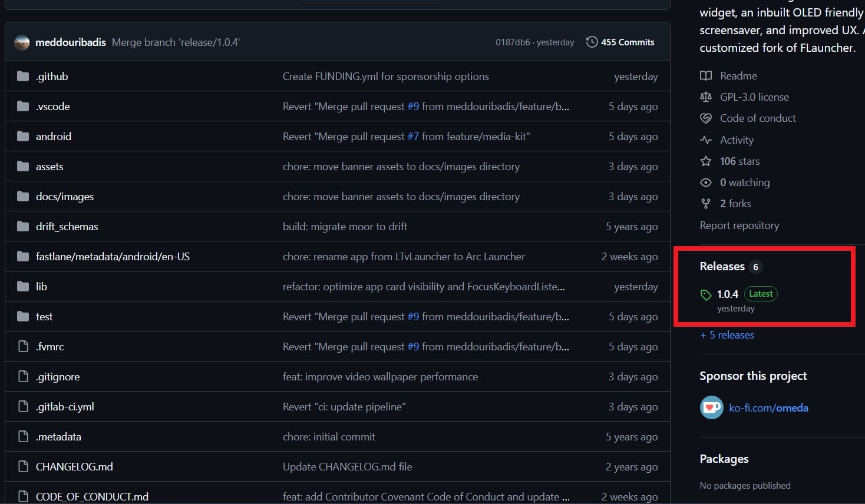Click the drift_schemas folder icon

click(23, 227)
